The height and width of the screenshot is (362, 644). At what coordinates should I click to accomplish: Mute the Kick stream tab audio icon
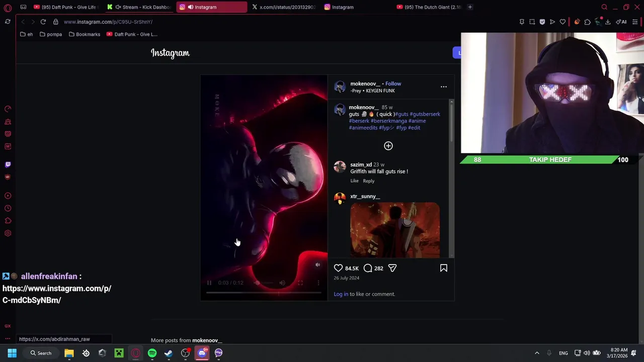pyautogui.click(x=118, y=7)
